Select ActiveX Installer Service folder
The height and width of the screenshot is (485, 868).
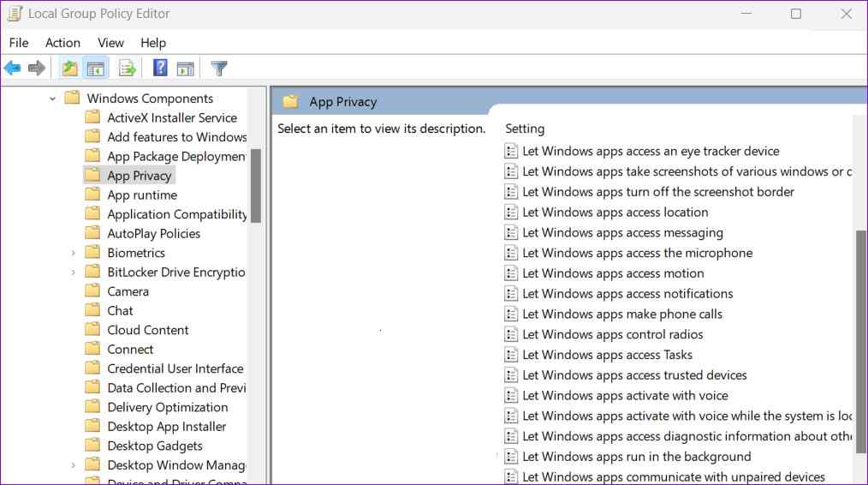point(172,117)
